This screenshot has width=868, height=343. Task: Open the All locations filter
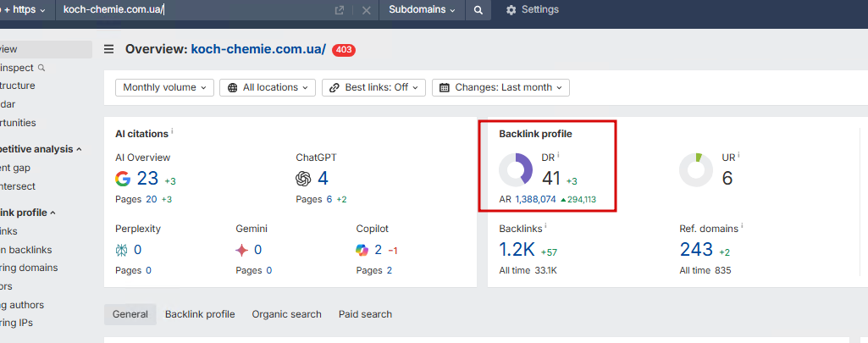click(268, 87)
